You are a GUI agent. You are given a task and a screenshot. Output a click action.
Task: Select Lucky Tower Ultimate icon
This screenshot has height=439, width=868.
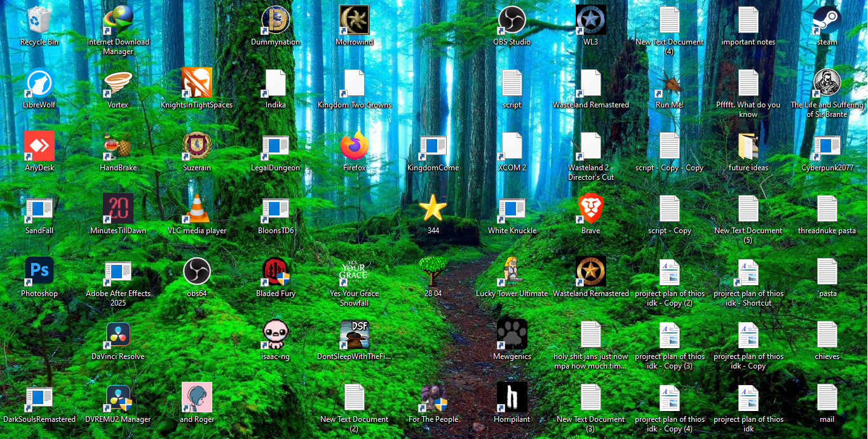[512, 271]
